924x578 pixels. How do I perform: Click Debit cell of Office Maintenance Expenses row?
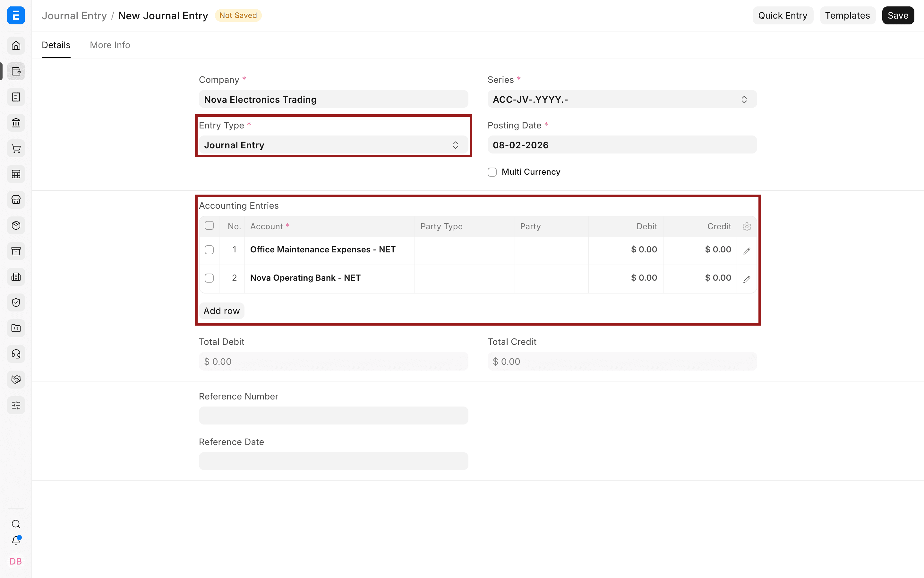626,251
